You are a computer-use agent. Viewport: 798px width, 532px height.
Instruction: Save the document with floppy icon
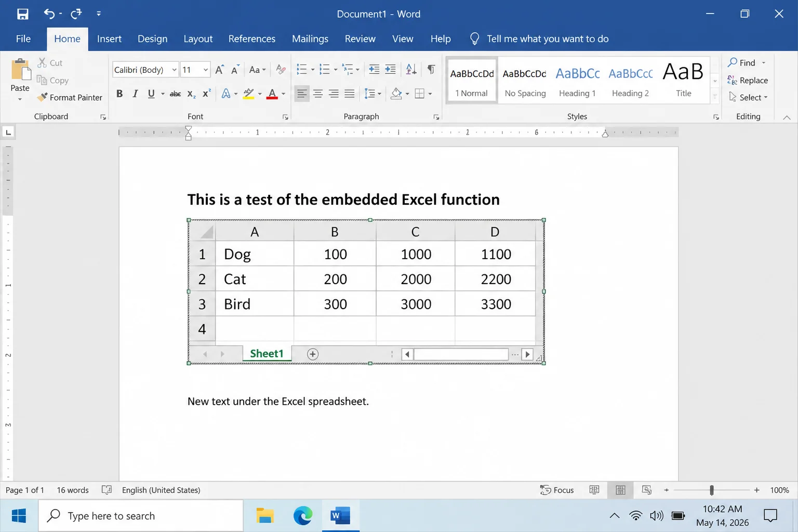[x=22, y=14]
